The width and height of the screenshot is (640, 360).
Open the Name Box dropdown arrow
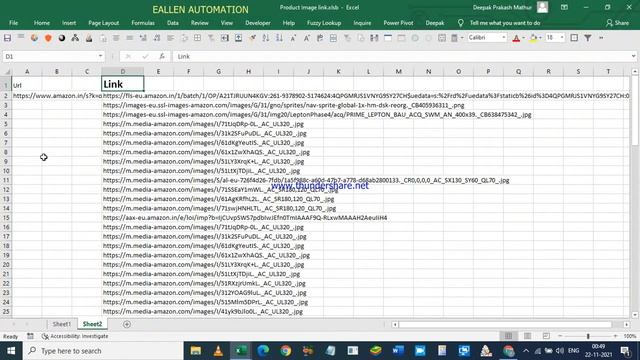[x=100, y=56]
